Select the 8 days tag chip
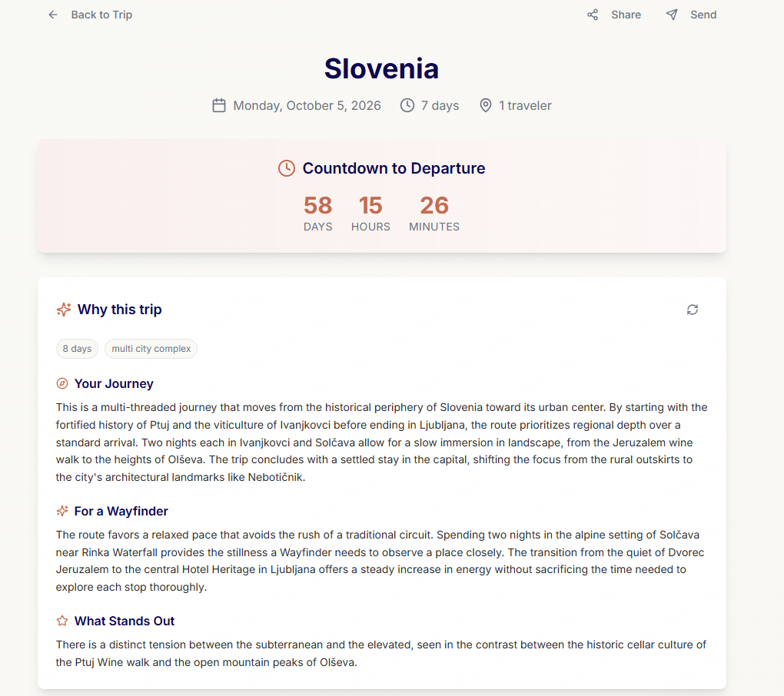 pos(77,349)
